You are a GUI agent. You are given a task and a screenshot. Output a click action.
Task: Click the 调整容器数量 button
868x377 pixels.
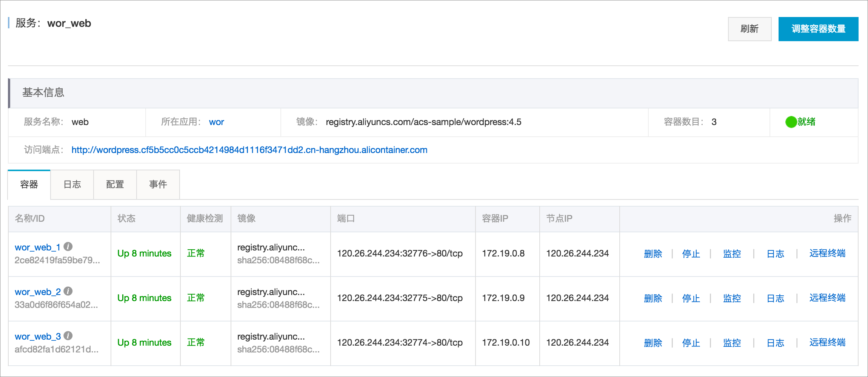coord(818,29)
